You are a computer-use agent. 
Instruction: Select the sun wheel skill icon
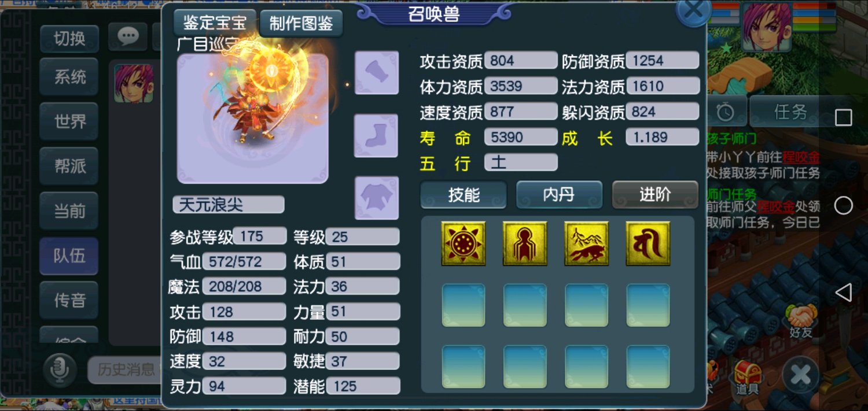(x=463, y=243)
